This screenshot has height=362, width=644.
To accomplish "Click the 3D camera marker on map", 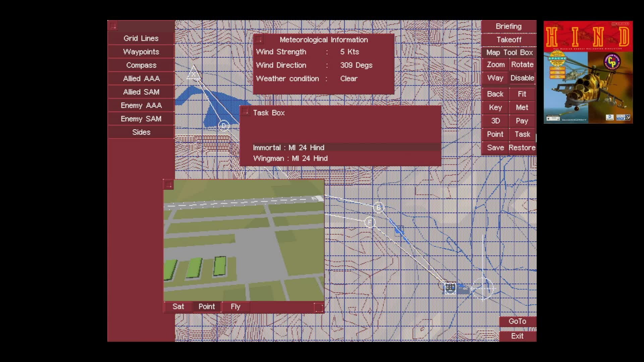I will tap(450, 288).
